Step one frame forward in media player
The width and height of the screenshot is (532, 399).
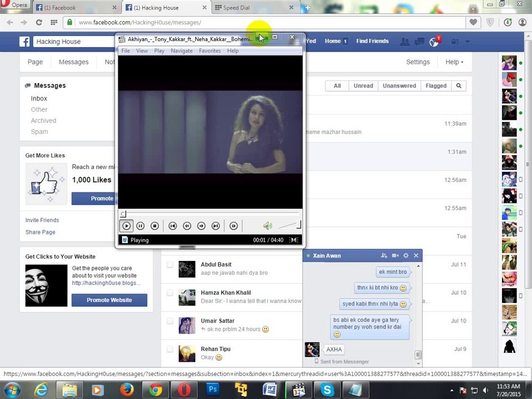[233, 226]
